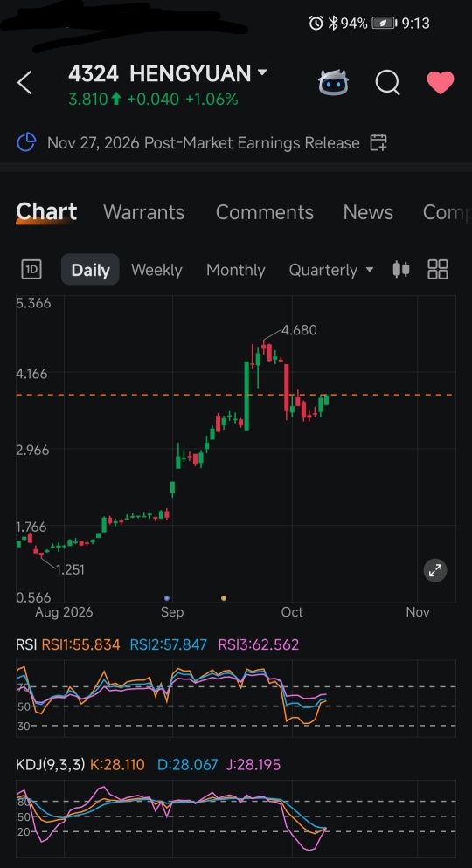Tap the RSI indicator label

tap(26, 644)
